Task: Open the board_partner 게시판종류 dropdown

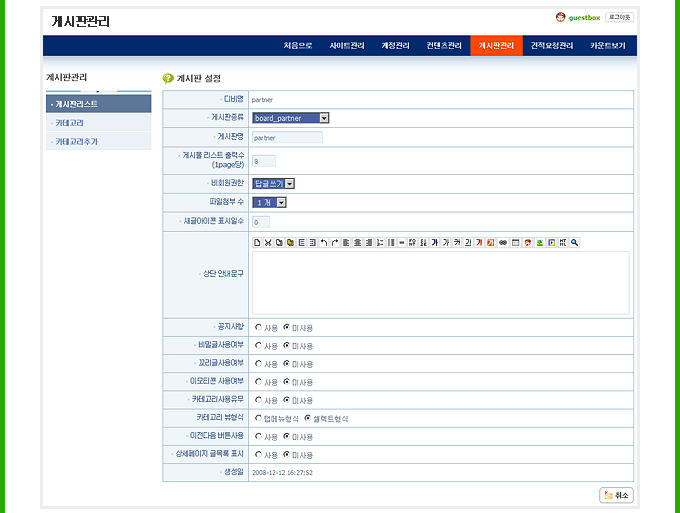Action: click(291, 118)
